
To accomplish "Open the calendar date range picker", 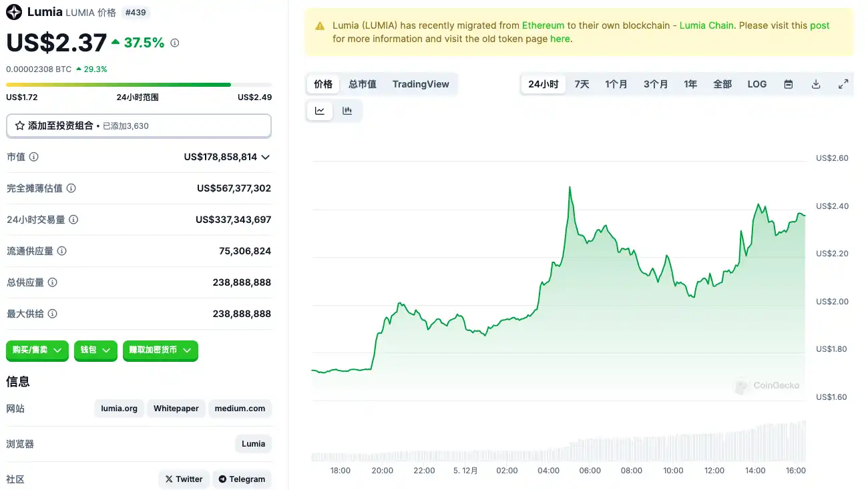I will click(x=789, y=84).
